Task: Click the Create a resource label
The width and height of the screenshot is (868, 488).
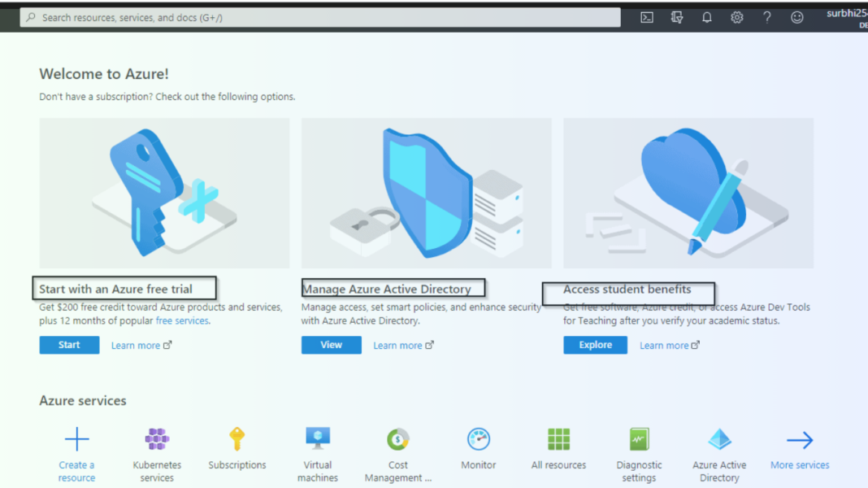Action: 77,472
